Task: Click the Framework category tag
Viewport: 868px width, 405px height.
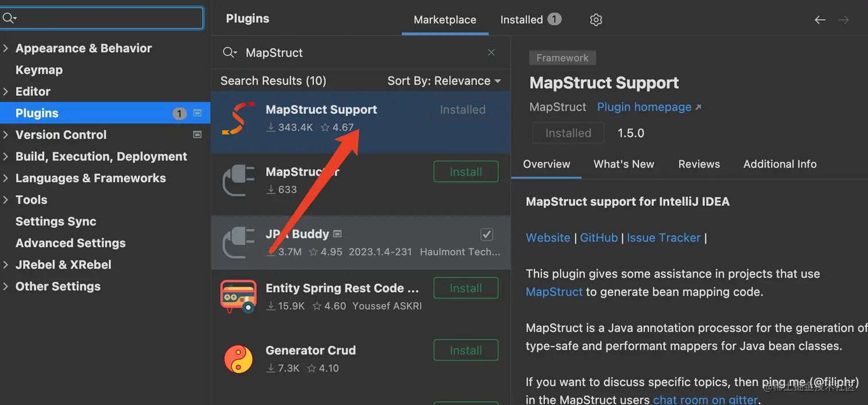Action: pyautogui.click(x=563, y=58)
